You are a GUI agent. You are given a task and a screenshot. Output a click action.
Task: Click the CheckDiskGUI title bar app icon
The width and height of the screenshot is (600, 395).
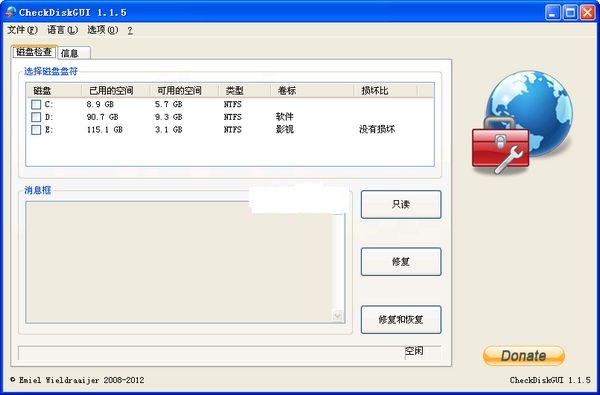[10, 12]
